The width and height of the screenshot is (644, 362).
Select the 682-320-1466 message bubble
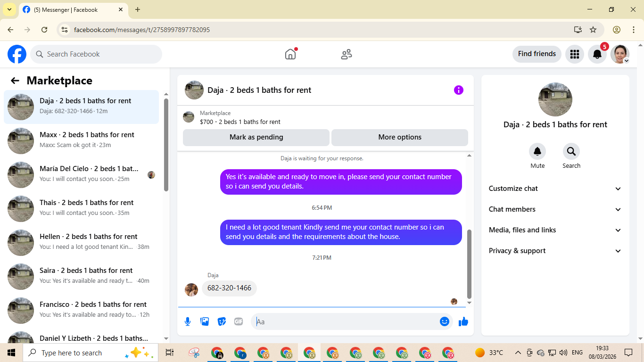(x=229, y=288)
